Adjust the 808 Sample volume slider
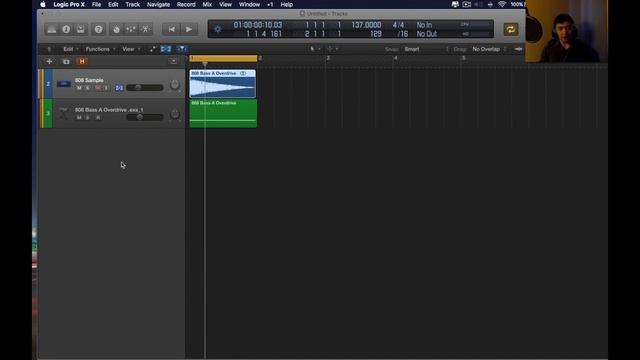This screenshot has height=360, width=640. coord(144,88)
